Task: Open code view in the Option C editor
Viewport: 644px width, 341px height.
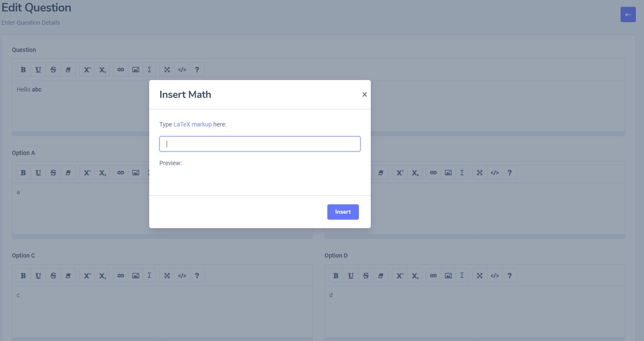Action: coord(182,275)
